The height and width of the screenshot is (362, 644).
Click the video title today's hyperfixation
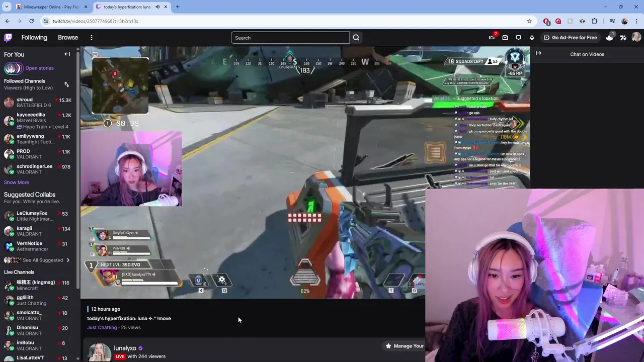click(129, 318)
